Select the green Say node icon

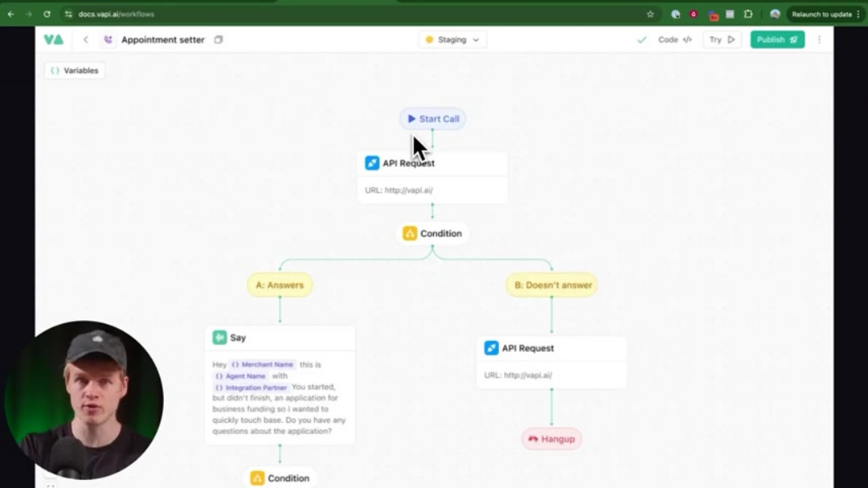click(219, 337)
